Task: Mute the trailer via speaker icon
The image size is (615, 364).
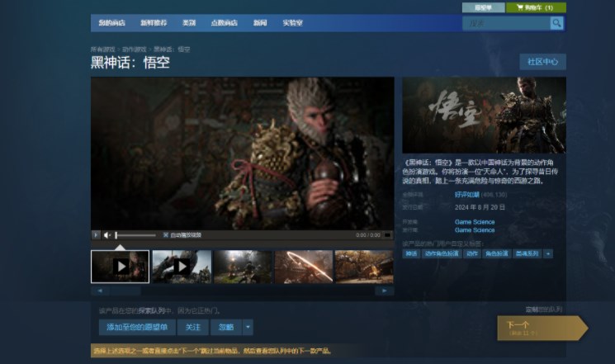Action: 107,235
